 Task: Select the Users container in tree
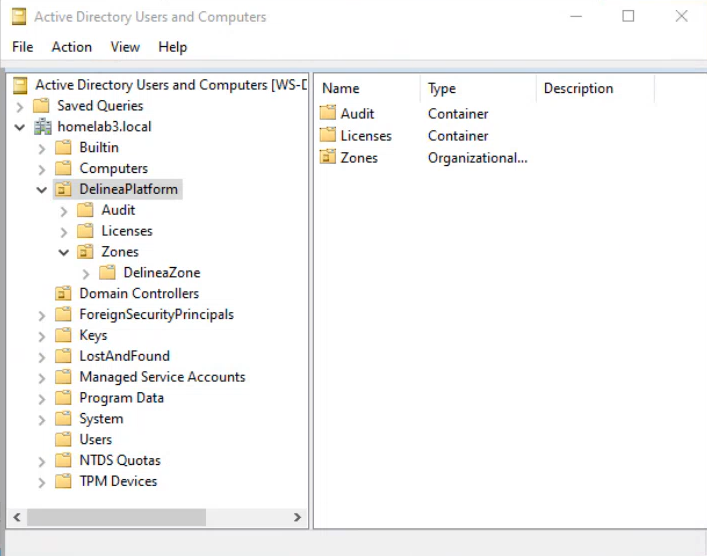(95, 440)
